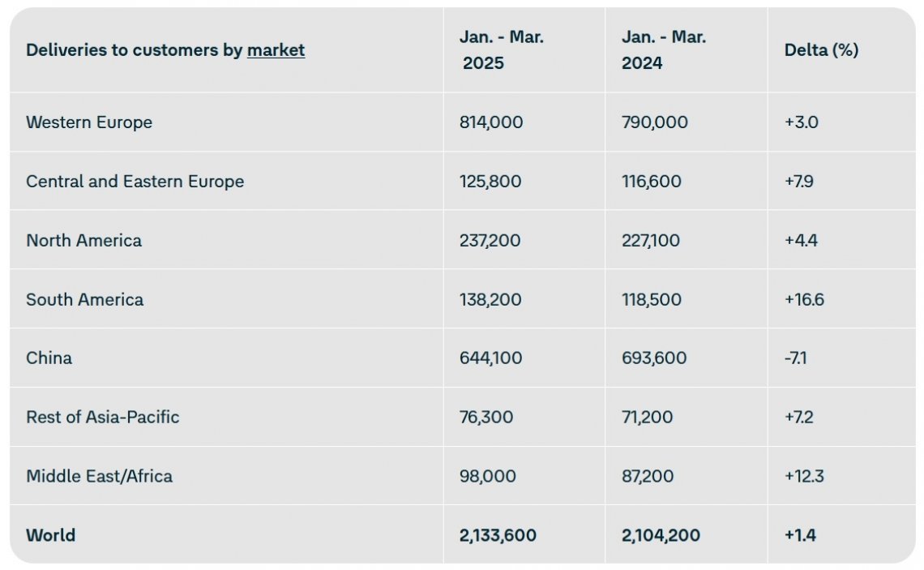Select the Western Europe row label

(89, 122)
